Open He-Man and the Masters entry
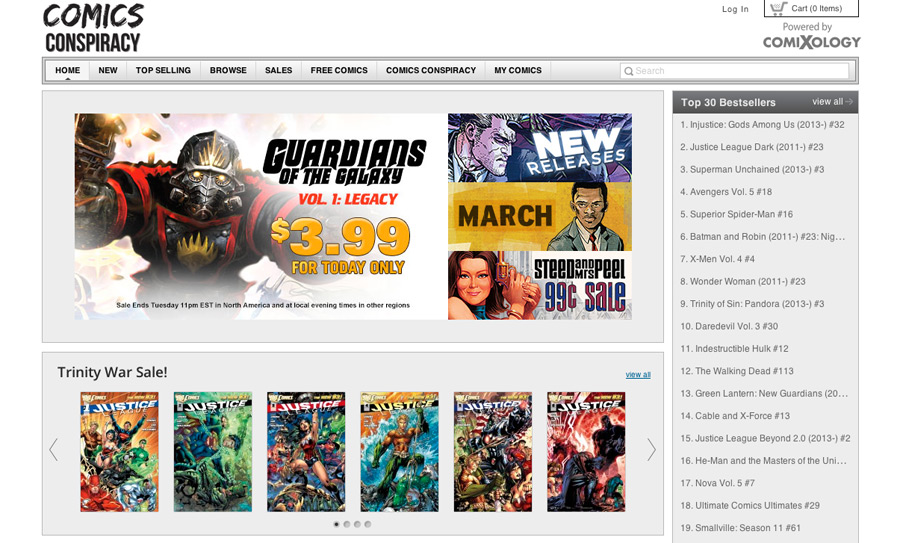 pos(763,460)
